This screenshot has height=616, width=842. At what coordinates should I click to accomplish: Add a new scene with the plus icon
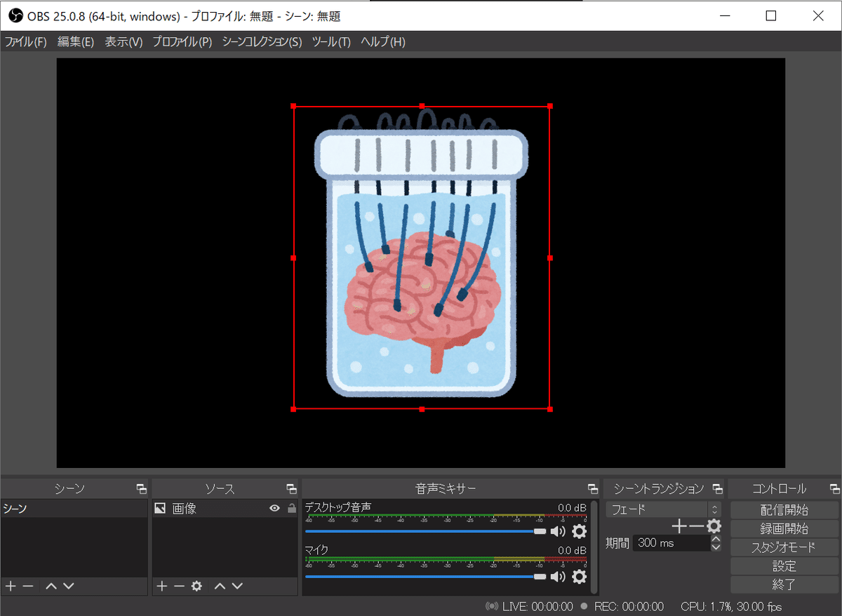pyautogui.click(x=11, y=586)
